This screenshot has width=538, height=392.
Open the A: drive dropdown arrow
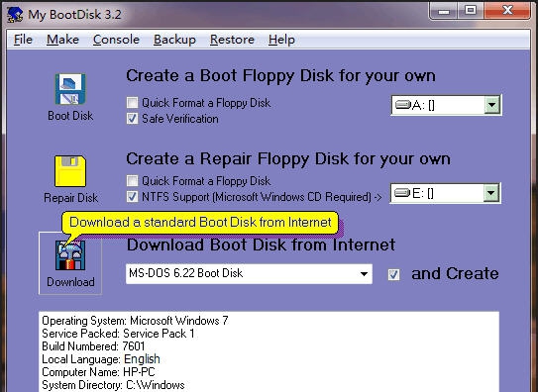point(491,105)
